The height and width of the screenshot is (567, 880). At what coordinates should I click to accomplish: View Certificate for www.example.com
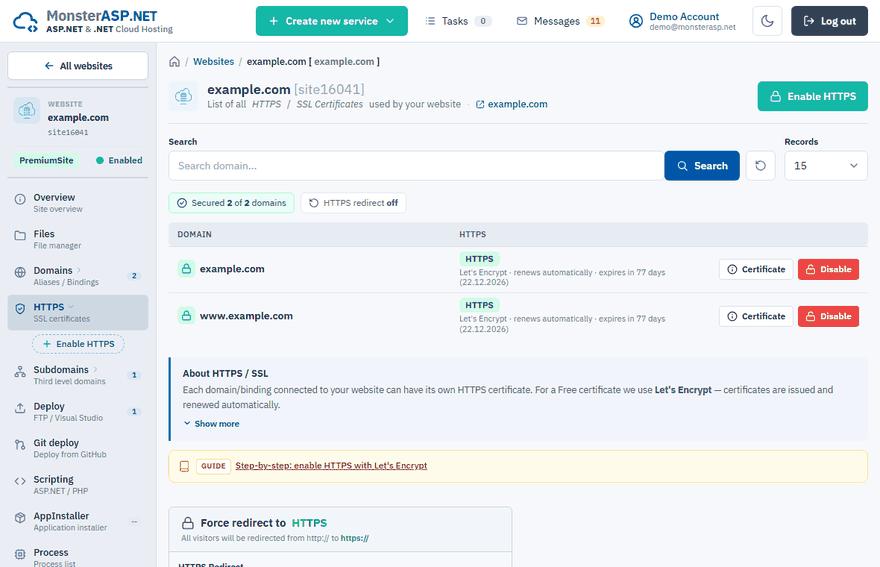(756, 317)
